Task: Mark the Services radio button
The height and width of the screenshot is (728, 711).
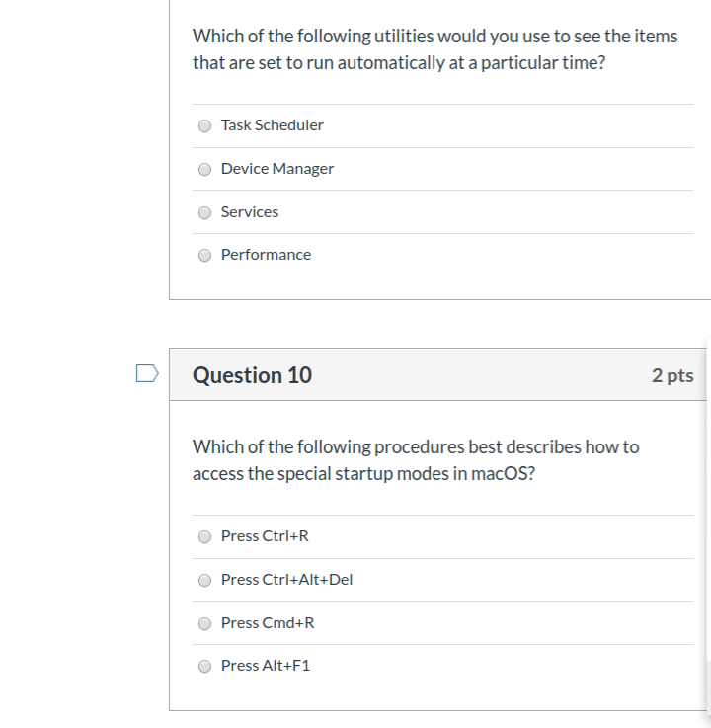Action: (x=204, y=212)
